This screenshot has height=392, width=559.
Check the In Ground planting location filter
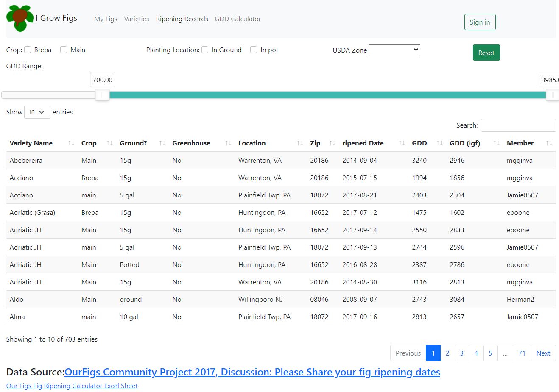pyautogui.click(x=205, y=50)
